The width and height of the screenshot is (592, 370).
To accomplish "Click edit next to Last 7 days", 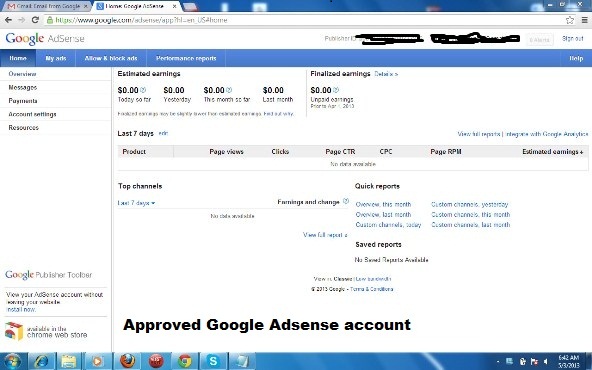I will (163, 133).
